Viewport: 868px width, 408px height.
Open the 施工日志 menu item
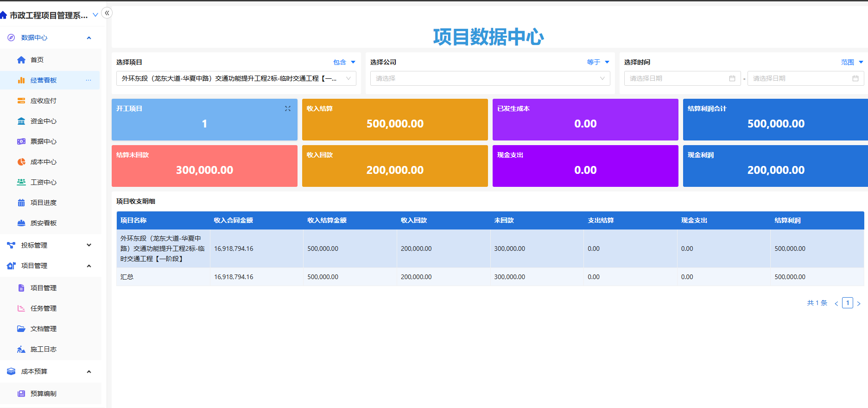(50, 349)
